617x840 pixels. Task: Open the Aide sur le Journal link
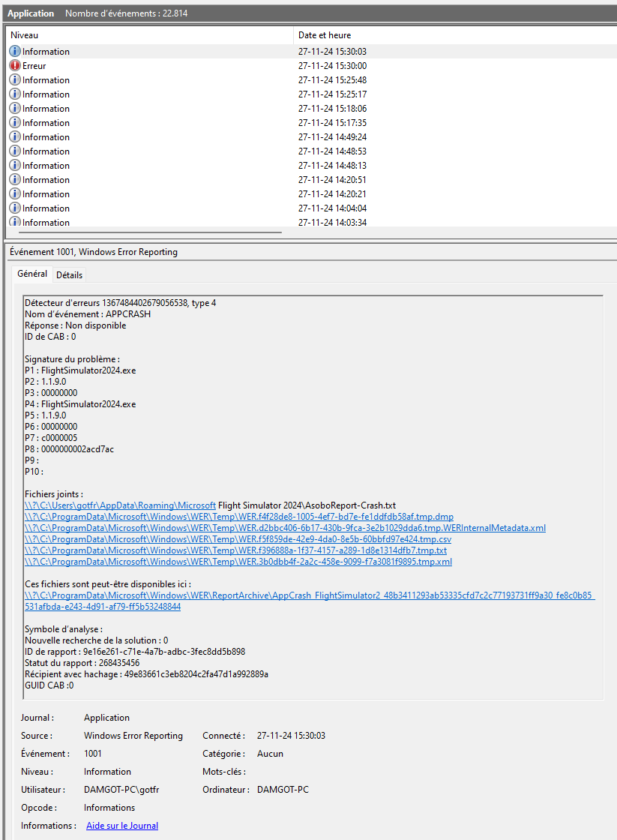point(122,826)
